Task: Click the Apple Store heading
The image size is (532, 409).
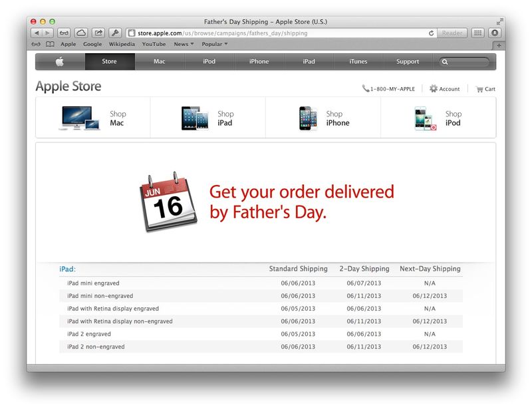Action: [x=68, y=86]
